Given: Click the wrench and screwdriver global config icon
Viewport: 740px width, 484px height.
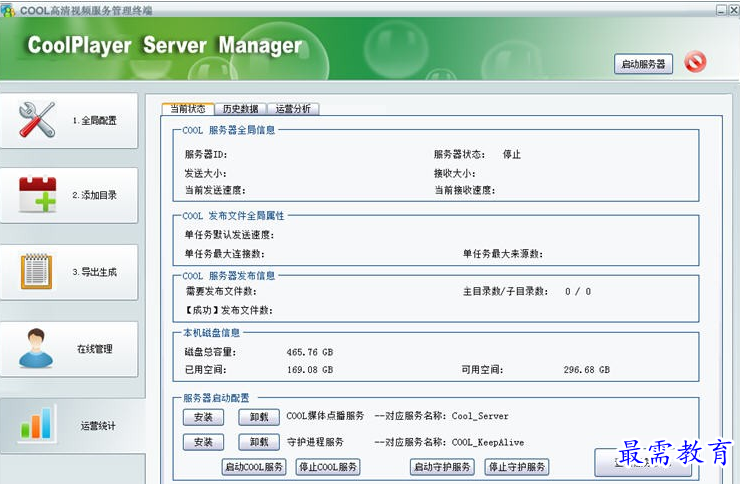Looking at the screenshot, I should click(37, 120).
